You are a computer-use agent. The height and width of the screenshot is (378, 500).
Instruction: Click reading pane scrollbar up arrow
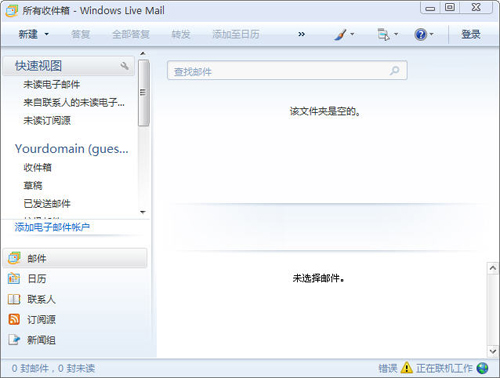[493, 268]
